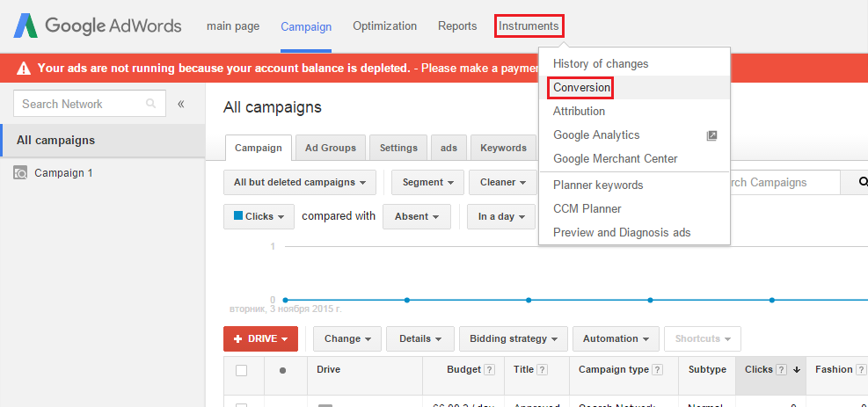Sort by the Budget column header
This screenshot has width=868, height=407.
463,370
